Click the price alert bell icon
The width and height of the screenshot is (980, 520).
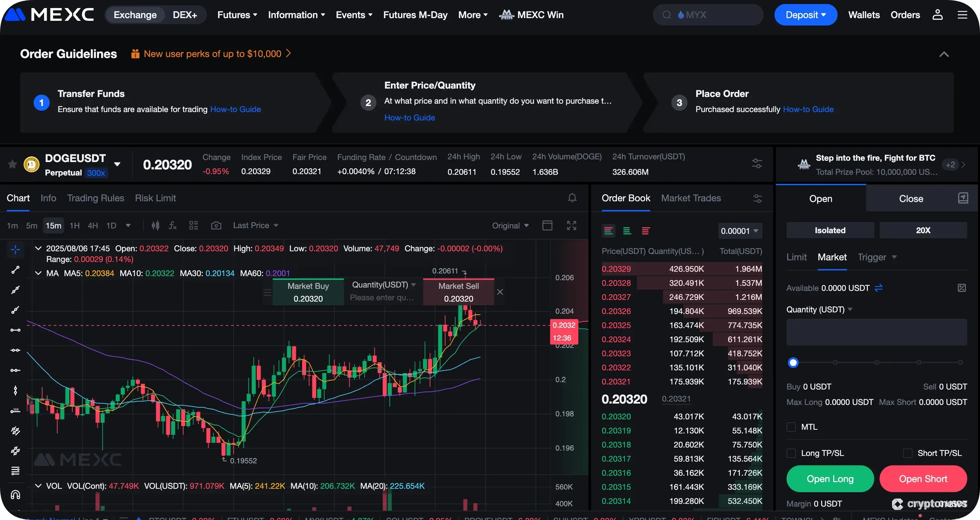pyautogui.click(x=572, y=198)
